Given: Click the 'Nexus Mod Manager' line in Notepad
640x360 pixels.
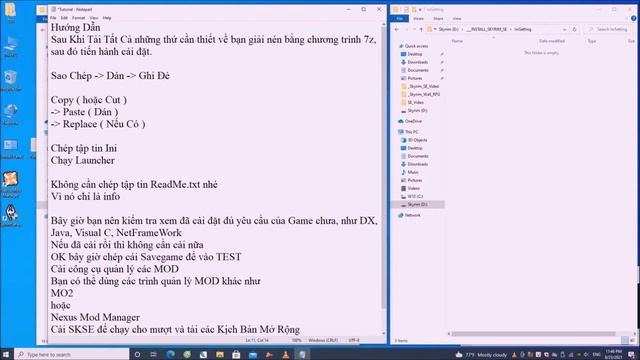Looking at the screenshot, I should (95, 317).
